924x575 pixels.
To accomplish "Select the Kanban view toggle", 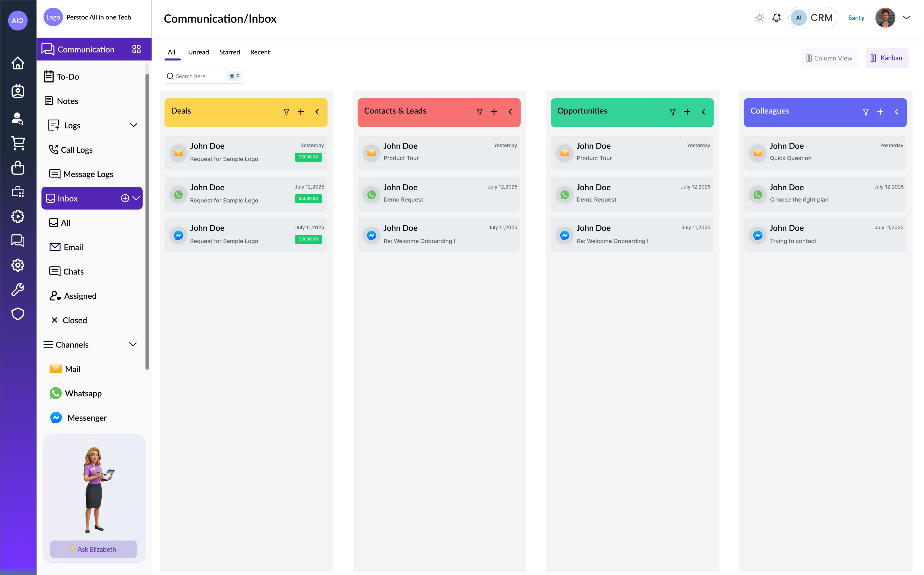I will click(x=887, y=58).
